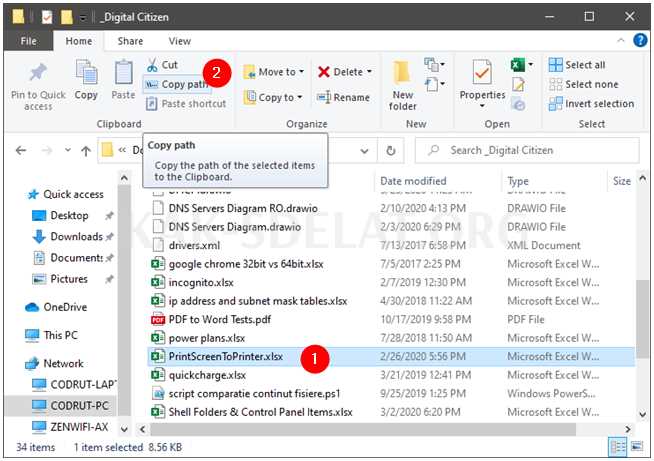Click the History icon in Open group

click(x=518, y=104)
